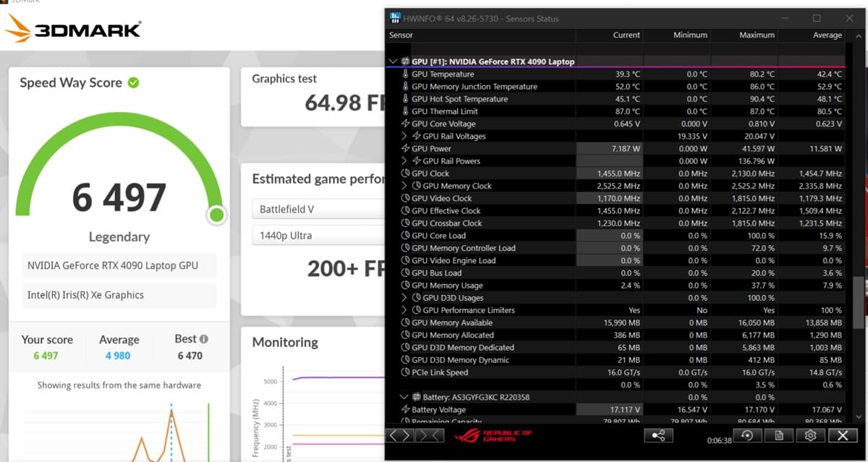Open HWiNFO sensor settings gear icon
Screen dimensions: 868x462
810,435
